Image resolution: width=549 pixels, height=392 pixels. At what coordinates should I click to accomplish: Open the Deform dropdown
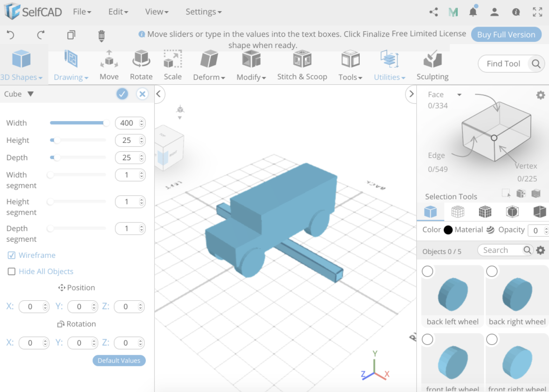(x=208, y=65)
